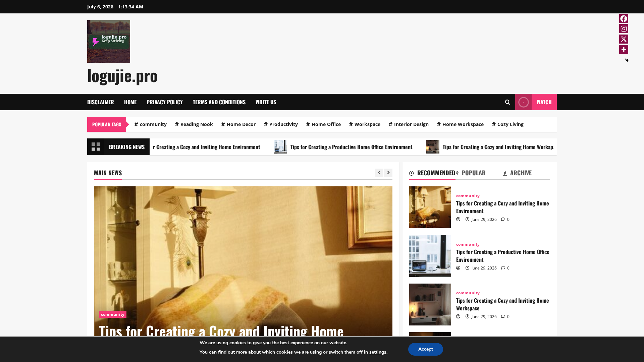Screen dimensions: 644x362
Task: Open the search magnifier icon
Action: tap(507, 102)
